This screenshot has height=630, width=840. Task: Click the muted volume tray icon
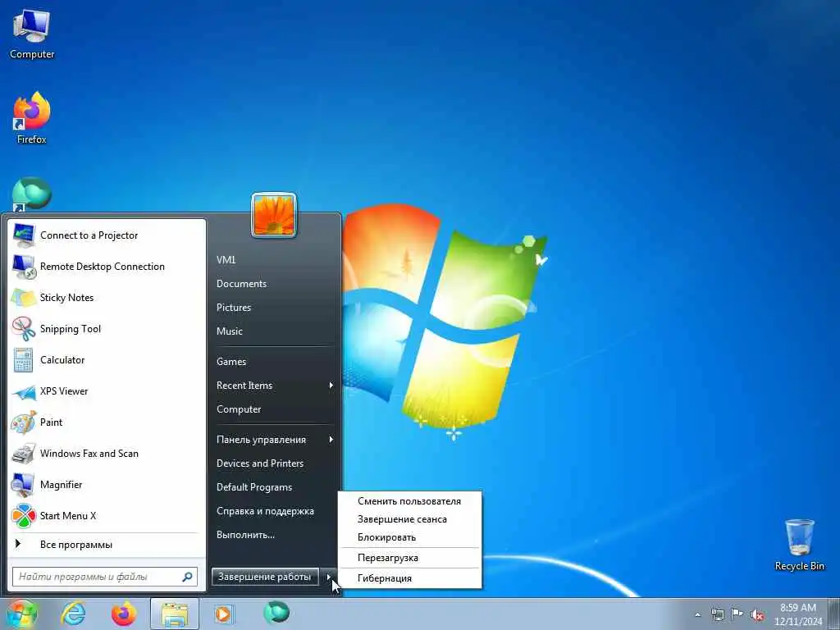tap(757, 615)
